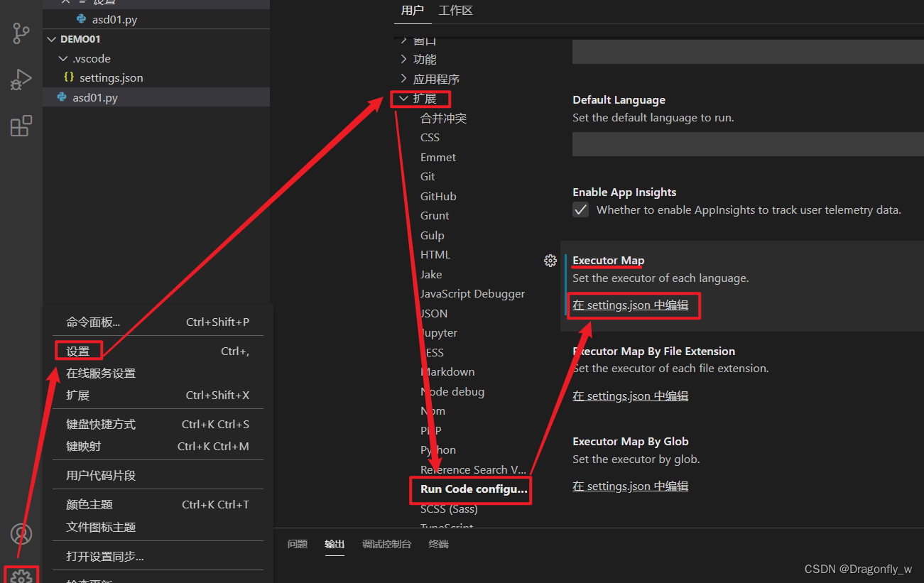This screenshot has height=583, width=924.
Task: Click the Python icon of asd01.py tab
Action: tap(81, 19)
